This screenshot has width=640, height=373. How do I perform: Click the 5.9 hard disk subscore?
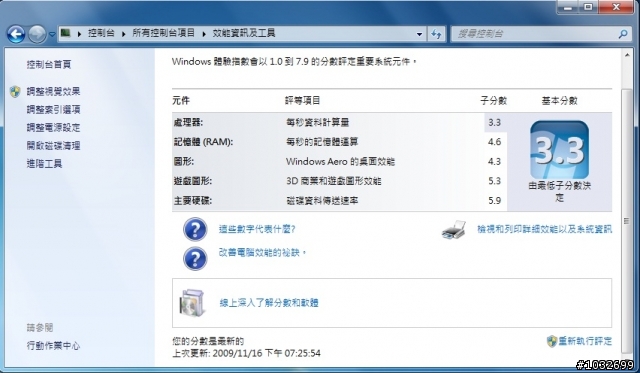coord(494,201)
